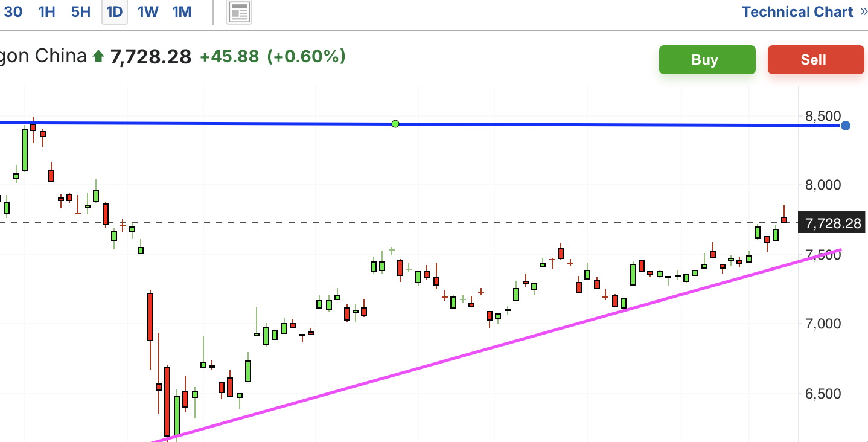Click the latest red candlestick
Screen dimensions: 868x442
click(x=784, y=219)
